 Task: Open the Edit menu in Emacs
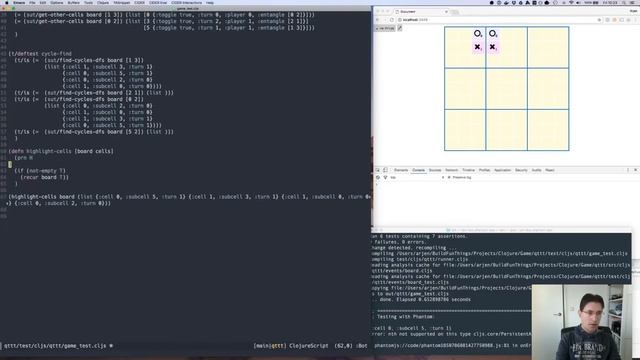point(42,2)
